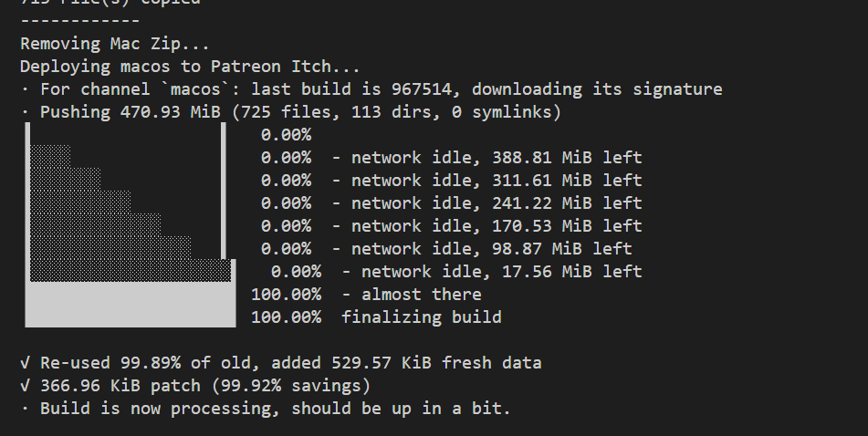The width and height of the screenshot is (868, 436).
Task: Click '(99.92% savings)' text
Action: pos(291,386)
